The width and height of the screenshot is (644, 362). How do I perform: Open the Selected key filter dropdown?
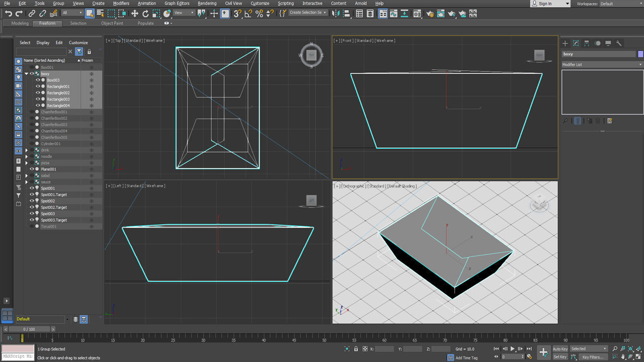click(x=589, y=348)
